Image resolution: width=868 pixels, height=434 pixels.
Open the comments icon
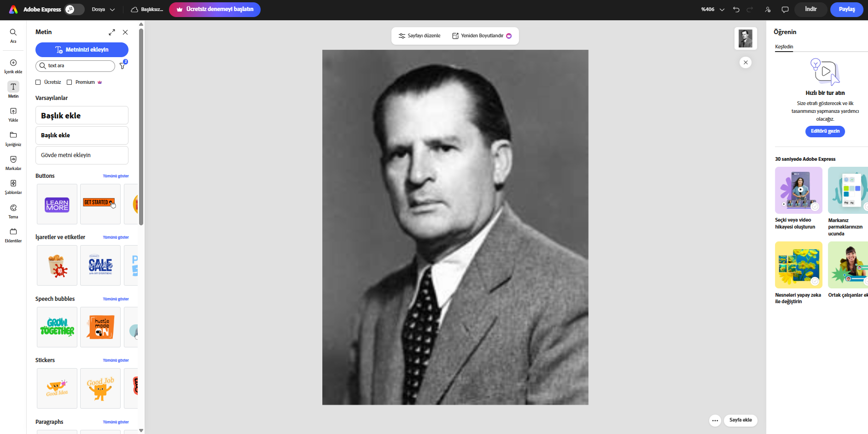tap(785, 9)
